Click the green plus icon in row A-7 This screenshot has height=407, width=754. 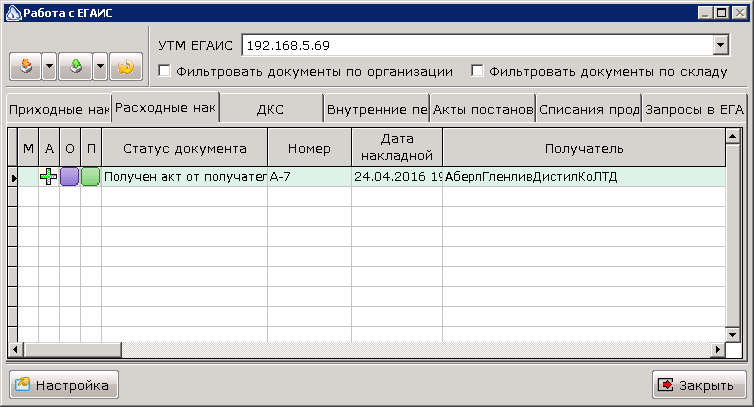(x=49, y=177)
